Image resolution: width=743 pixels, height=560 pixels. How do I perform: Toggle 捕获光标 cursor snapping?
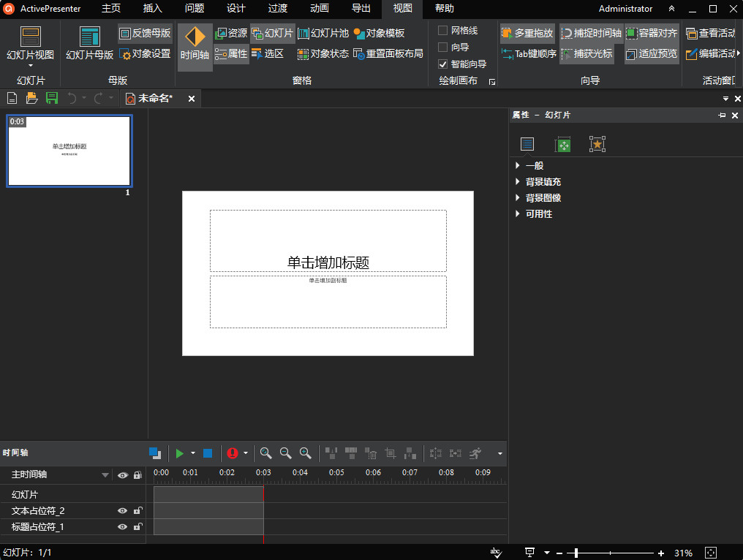pyautogui.click(x=587, y=54)
